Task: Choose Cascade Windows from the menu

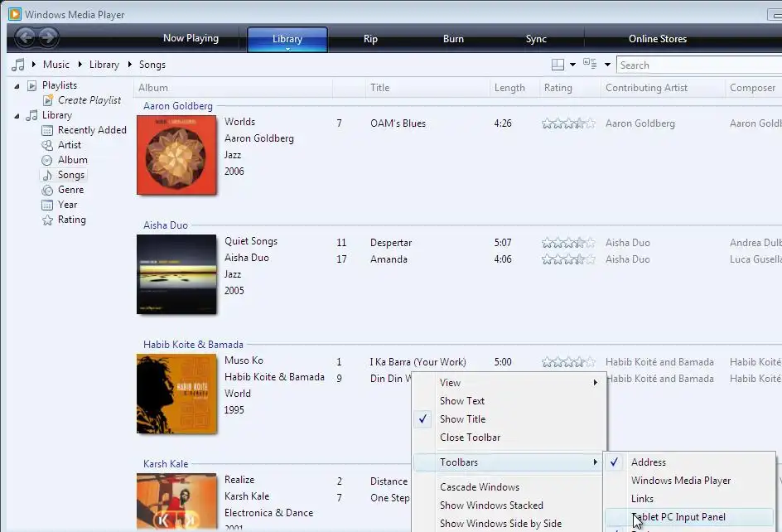Action: click(x=509, y=487)
